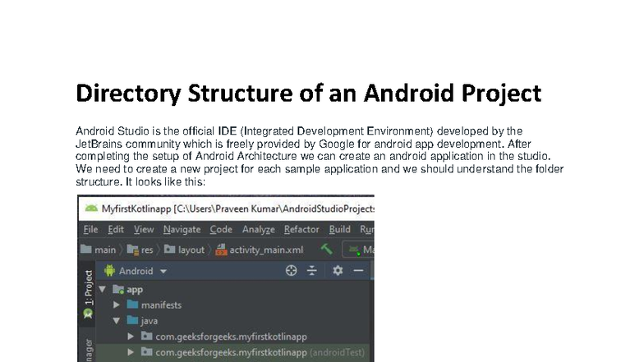644x362 pixels.
Task: Collapse the java folder
Action: (x=117, y=320)
